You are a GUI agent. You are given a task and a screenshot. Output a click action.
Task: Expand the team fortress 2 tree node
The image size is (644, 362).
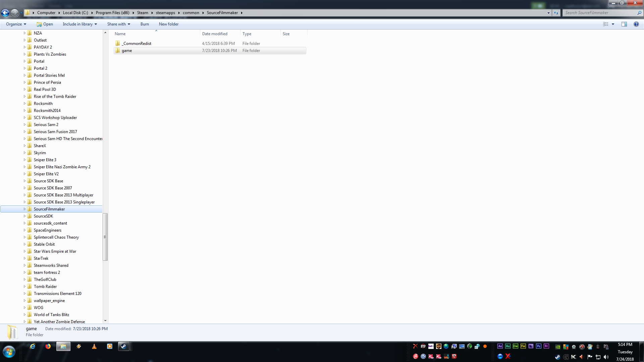[24, 273]
